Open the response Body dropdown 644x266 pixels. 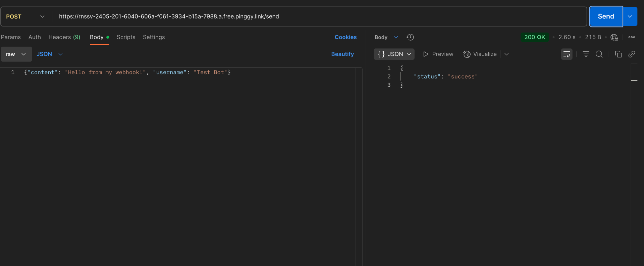(386, 37)
